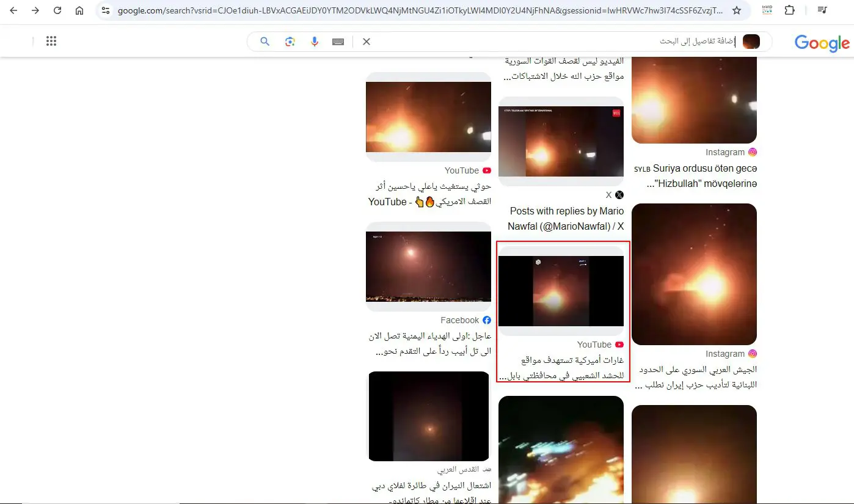854x504 pixels.
Task: Open the 'القدس العربي' result thumbnail
Action: (x=428, y=416)
